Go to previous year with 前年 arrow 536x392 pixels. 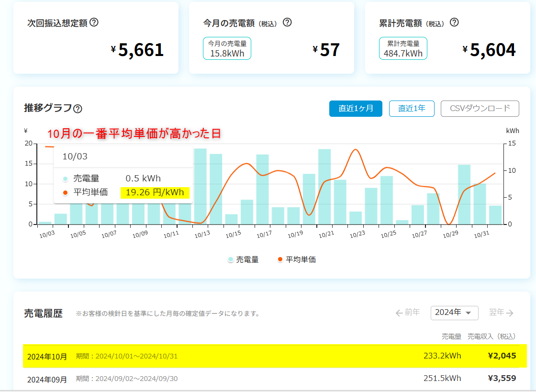pyautogui.click(x=407, y=313)
